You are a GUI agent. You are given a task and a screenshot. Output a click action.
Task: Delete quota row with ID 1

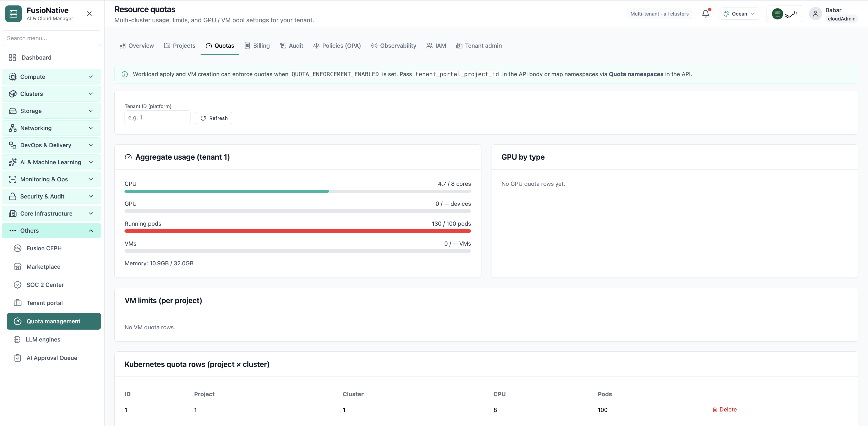coord(724,409)
